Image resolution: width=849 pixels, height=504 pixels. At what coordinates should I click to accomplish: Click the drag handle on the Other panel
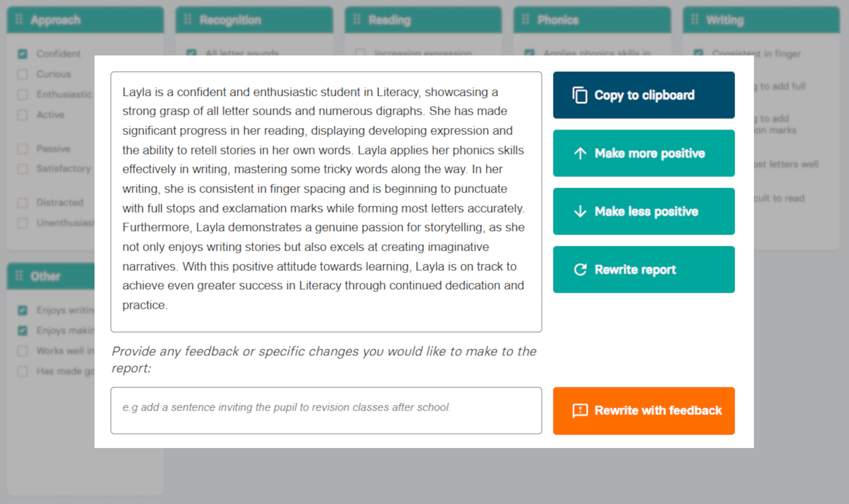pyautogui.click(x=18, y=276)
